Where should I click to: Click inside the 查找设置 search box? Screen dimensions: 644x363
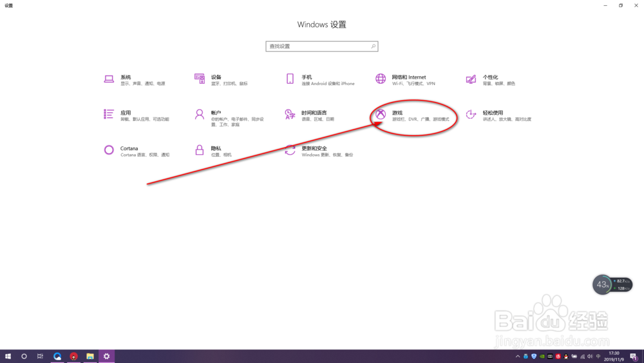321,46
